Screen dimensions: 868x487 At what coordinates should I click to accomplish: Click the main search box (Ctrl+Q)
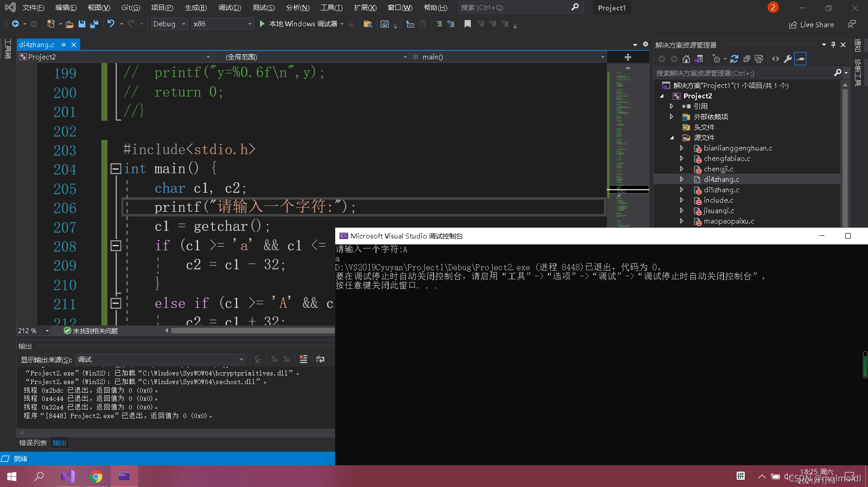[x=520, y=8]
